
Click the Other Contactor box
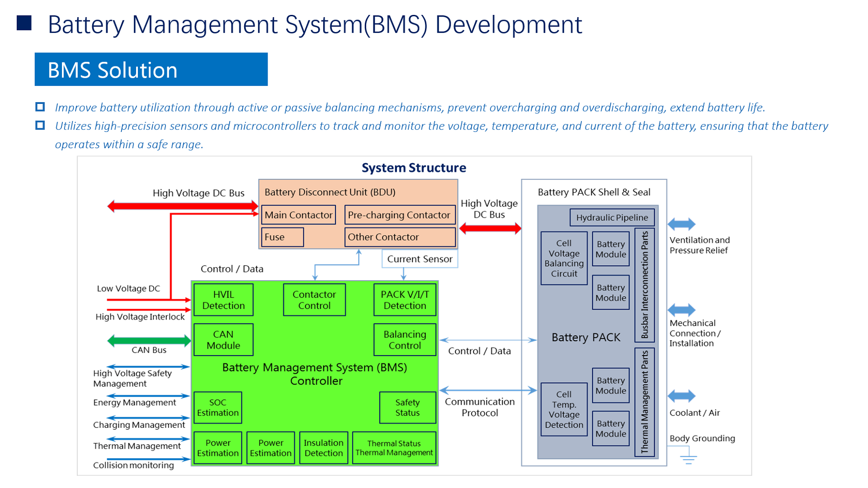tap(400, 237)
